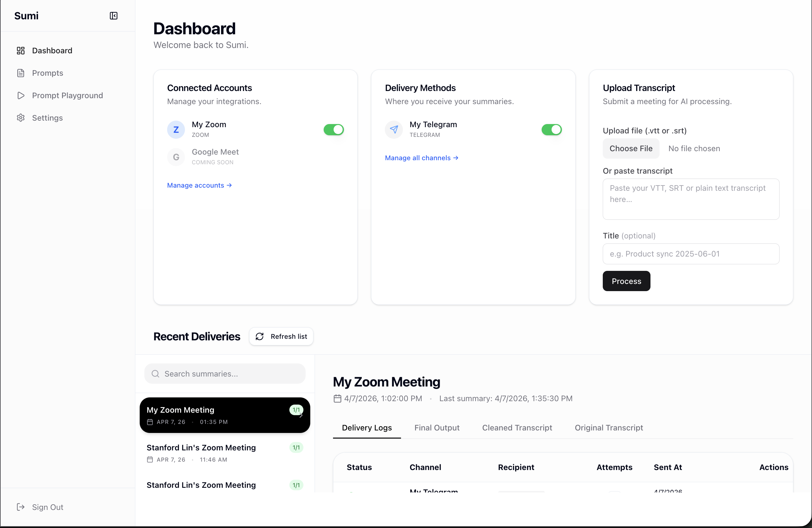
Task: Click Manage accounts link
Action: 199,185
